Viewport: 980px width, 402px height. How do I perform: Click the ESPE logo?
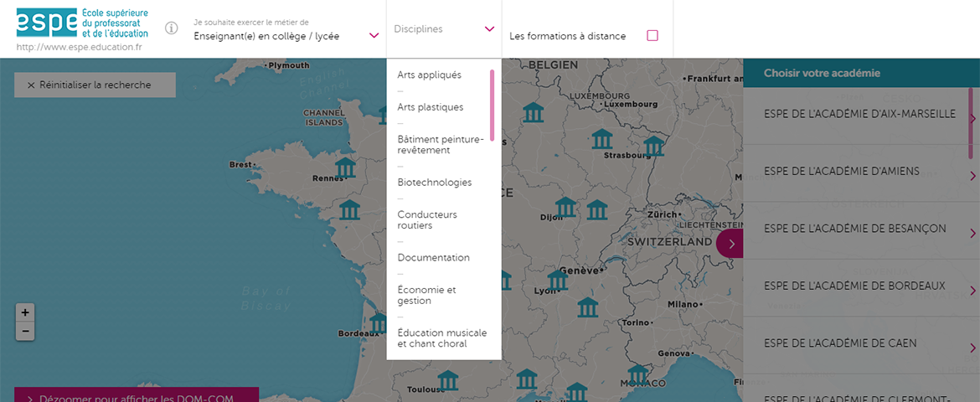coord(82,23)
